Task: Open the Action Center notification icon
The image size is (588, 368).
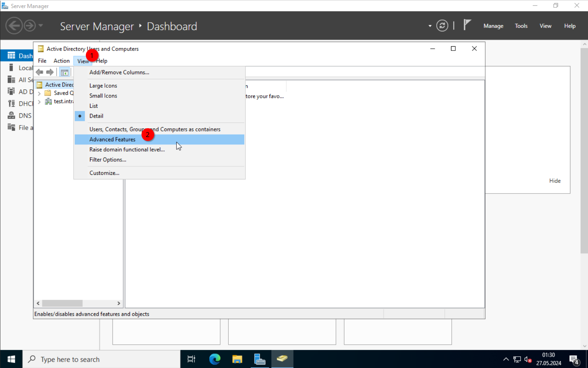Action: (x=574, y=360)
